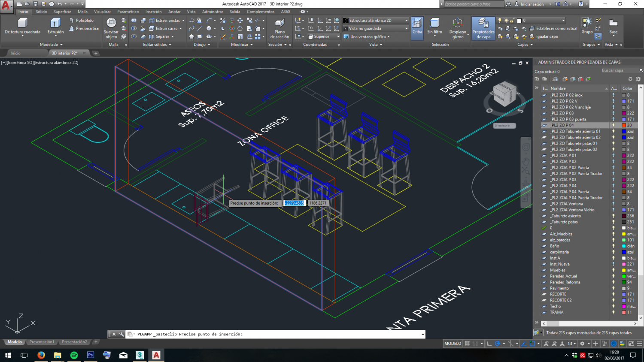Image resolution: width=644 pixels, height=362 pixels.
Task: Open the Inserción ribbon tab
Action: pos(153,12)
